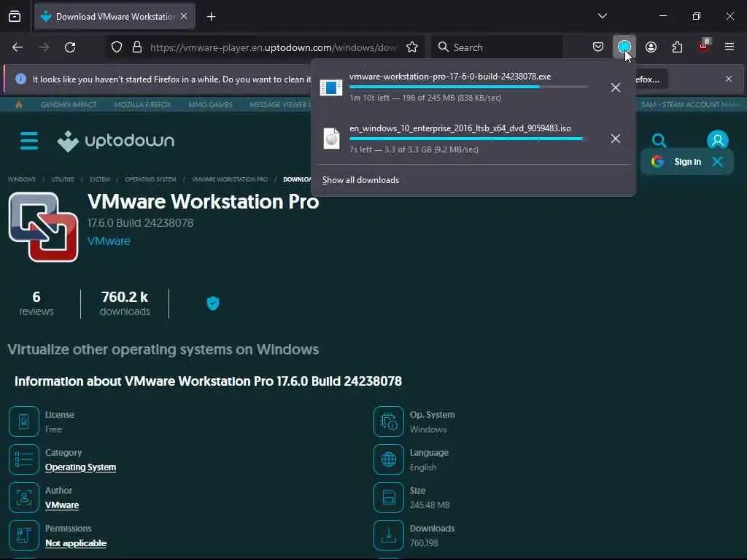Go to VMWARE WORKSTATION PRO breadcrumb

229,179
